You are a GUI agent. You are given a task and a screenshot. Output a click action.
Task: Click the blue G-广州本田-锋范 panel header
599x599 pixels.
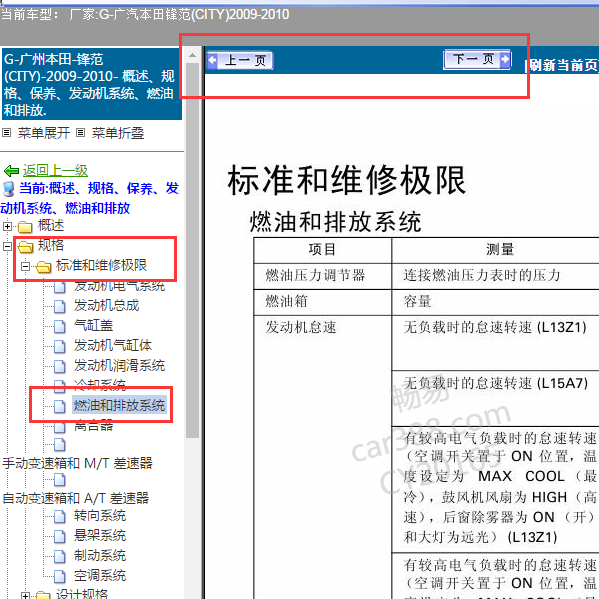pos(92,84)
